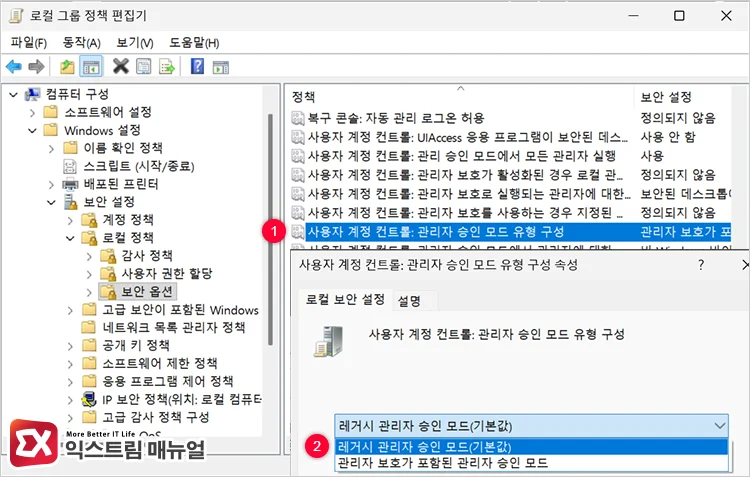Select the 복구 콘솔: 자동 관리 로그온 허용 policy

[396, 118]
